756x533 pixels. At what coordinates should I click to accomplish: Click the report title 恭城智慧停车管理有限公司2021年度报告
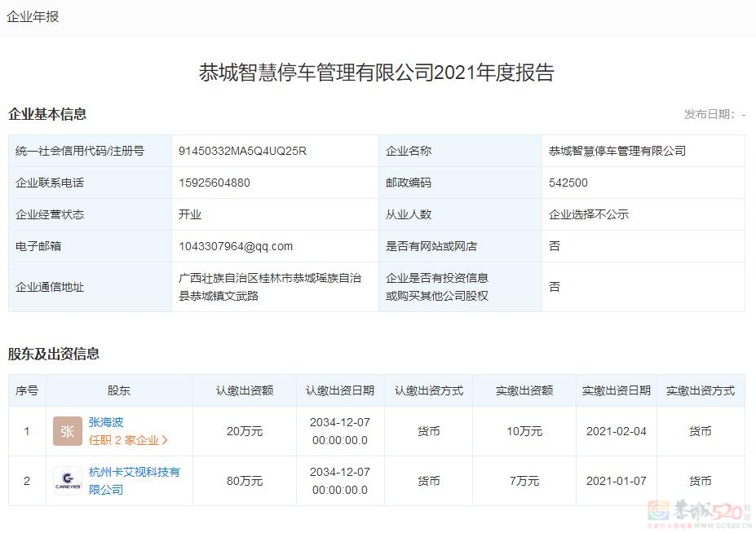(x=377, y=73)
